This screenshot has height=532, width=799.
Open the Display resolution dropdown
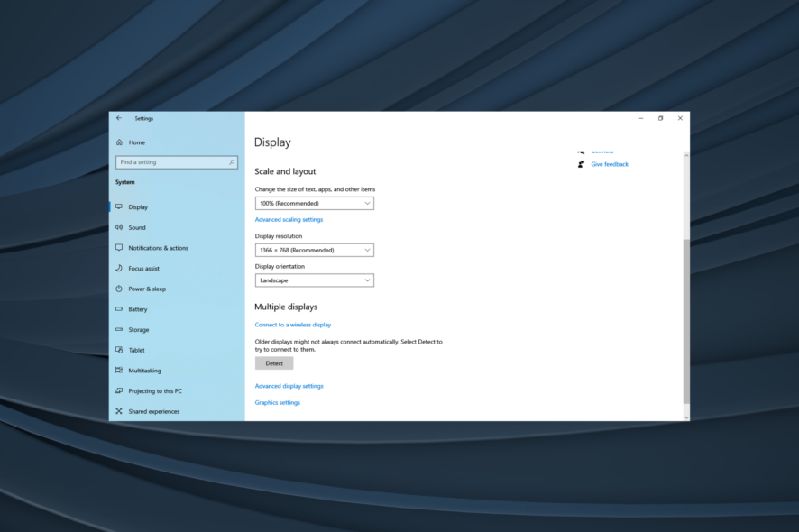pos(314,250)
